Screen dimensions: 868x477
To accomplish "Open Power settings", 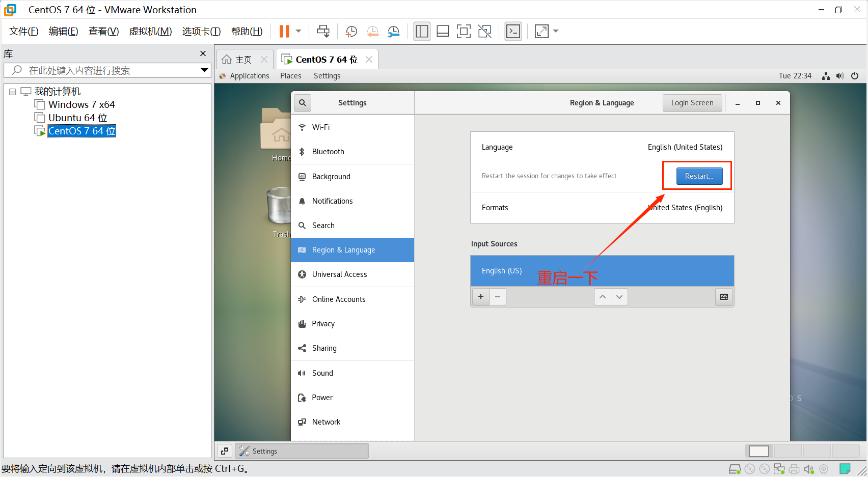I will click(352, 398).
